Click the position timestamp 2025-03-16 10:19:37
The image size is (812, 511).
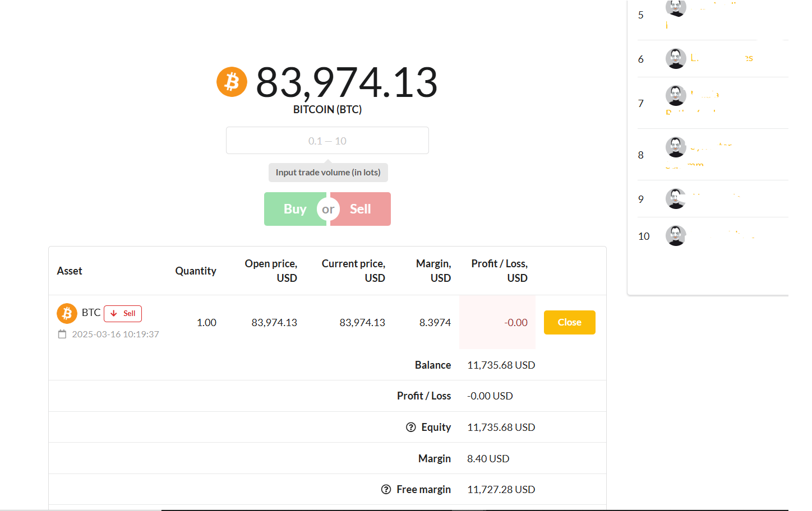116,334
